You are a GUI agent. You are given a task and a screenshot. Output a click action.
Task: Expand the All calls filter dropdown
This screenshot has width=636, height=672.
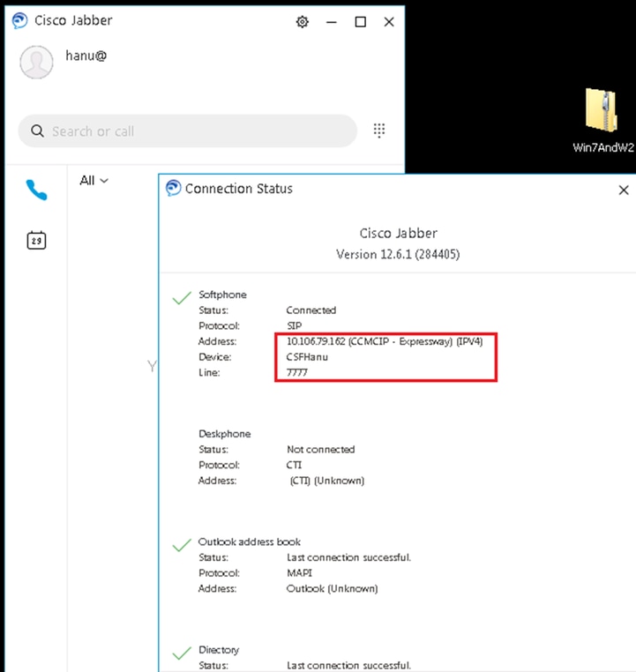(94, 181)
